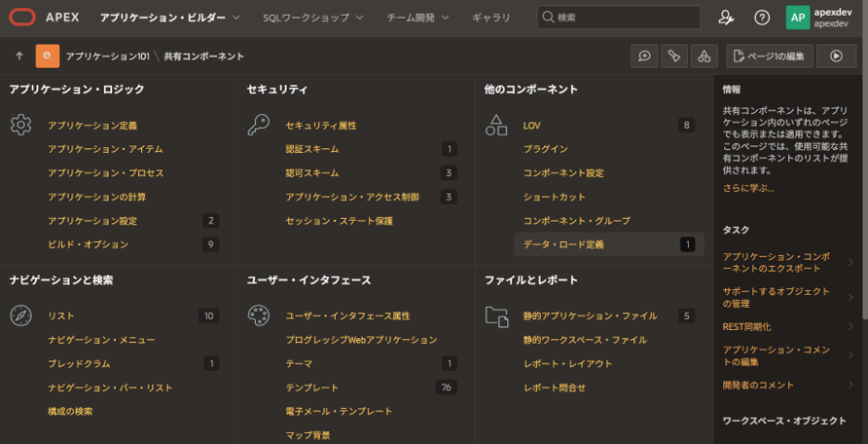Click the search magnifier icon

548,18
